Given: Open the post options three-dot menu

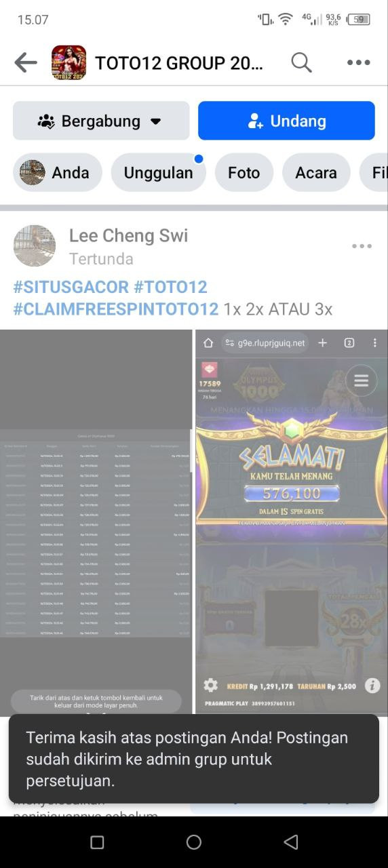Looking at the screenshot, I should tap(362, 246).
